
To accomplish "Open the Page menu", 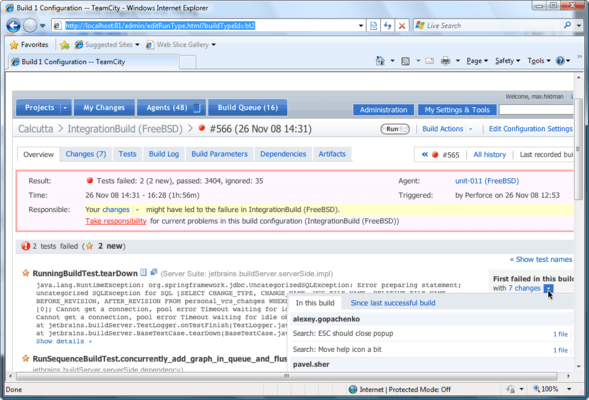I will pos(477,61).
